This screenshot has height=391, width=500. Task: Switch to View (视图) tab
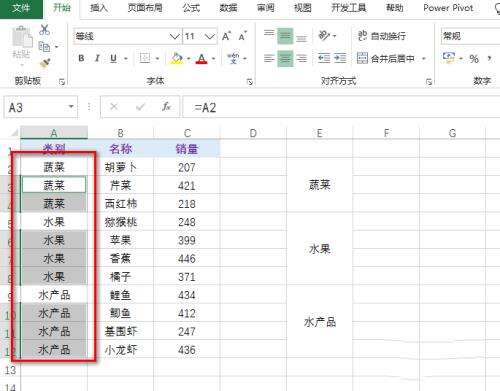302,8
